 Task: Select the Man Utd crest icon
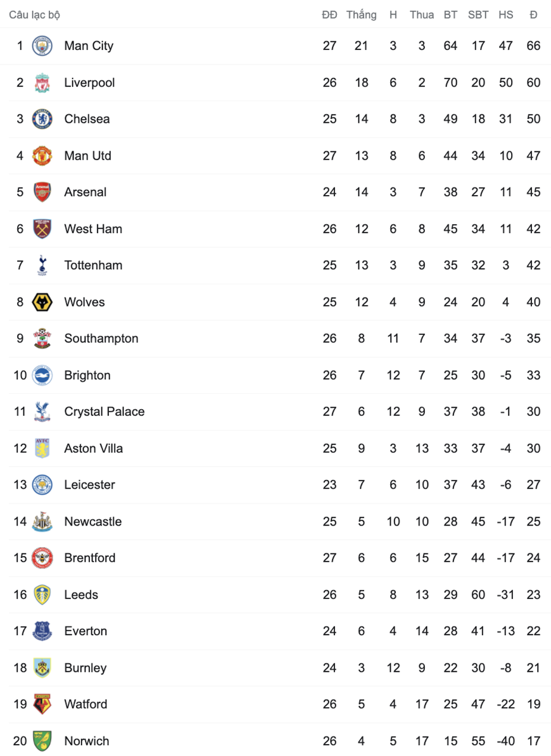tap(42, 156)
